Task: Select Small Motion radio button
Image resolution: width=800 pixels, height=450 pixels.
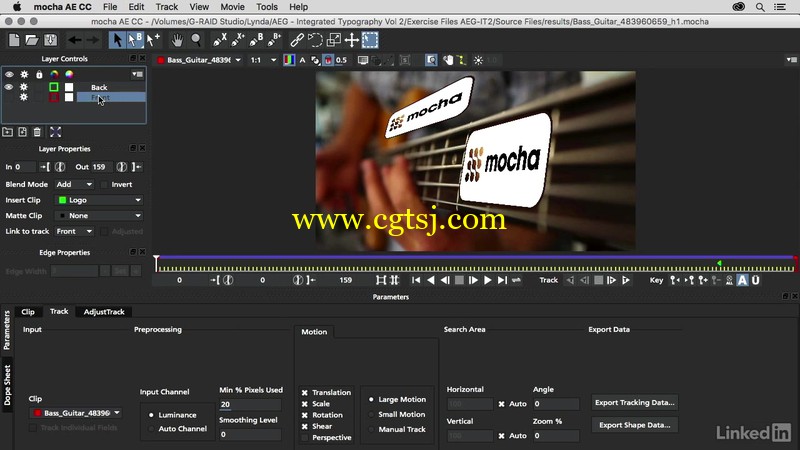Action: (371, 414)
